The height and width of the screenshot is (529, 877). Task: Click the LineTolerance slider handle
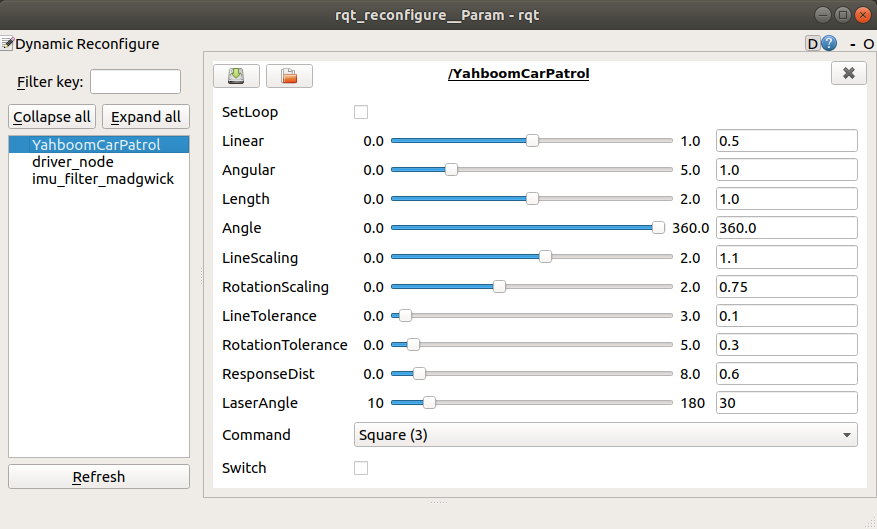pos(406,315)
